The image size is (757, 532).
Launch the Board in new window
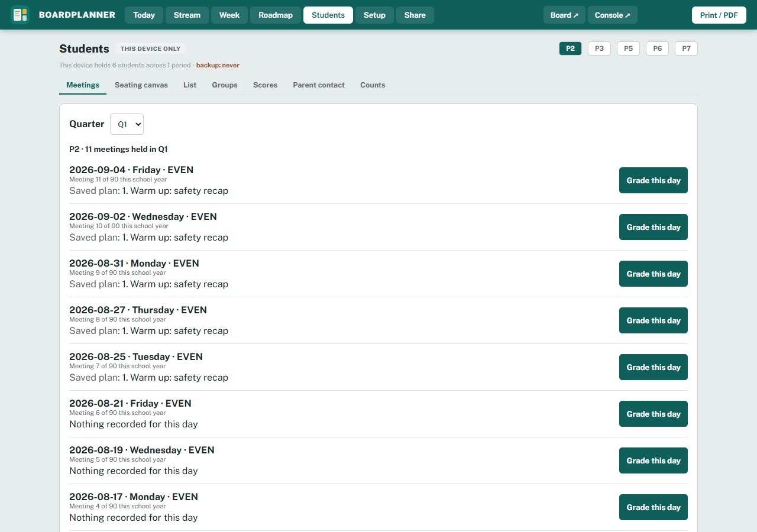(x=564, y=15)
